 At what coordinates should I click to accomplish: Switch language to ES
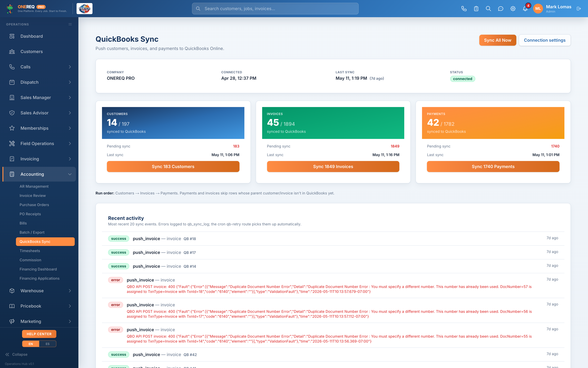pos(48,344)
